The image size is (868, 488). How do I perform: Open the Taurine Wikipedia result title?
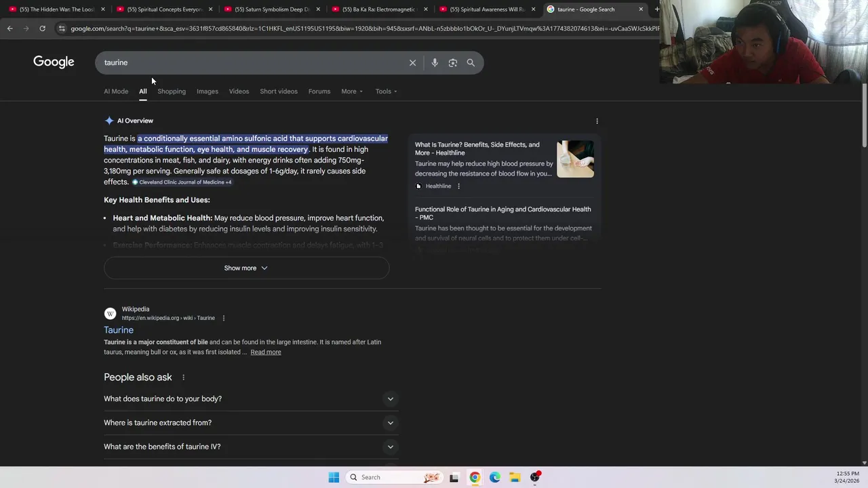(119, 330)
